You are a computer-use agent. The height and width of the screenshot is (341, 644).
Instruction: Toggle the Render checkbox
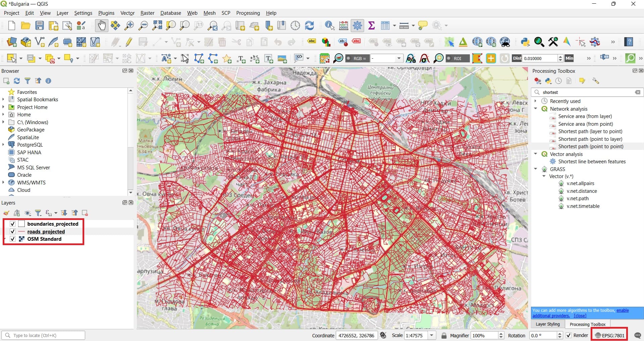click(x=568, y=335)
